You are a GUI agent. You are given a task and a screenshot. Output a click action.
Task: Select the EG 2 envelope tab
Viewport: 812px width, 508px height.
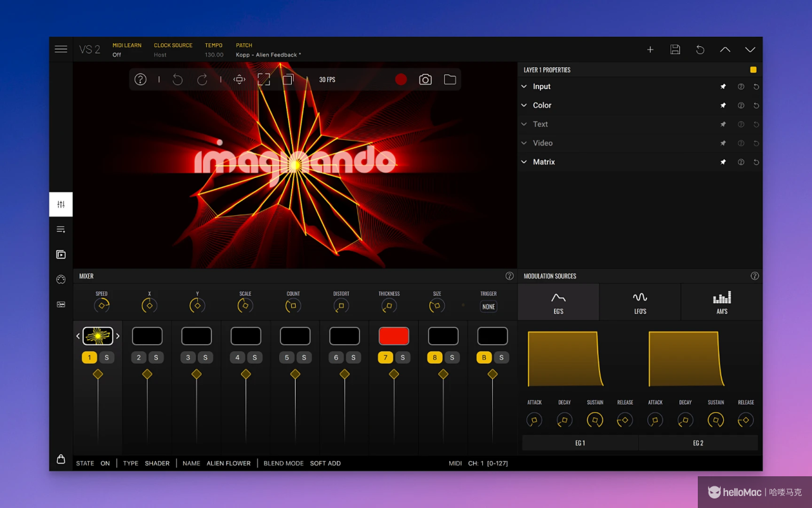pos(698,443)
